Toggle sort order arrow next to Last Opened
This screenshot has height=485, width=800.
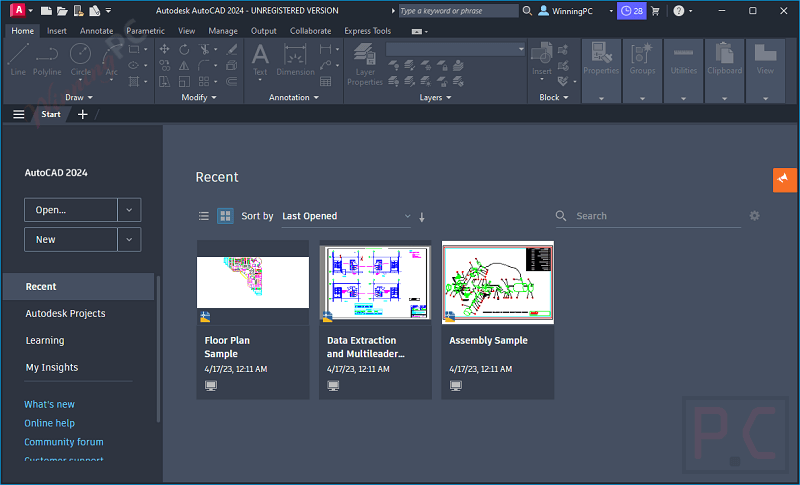pos(422,217)
